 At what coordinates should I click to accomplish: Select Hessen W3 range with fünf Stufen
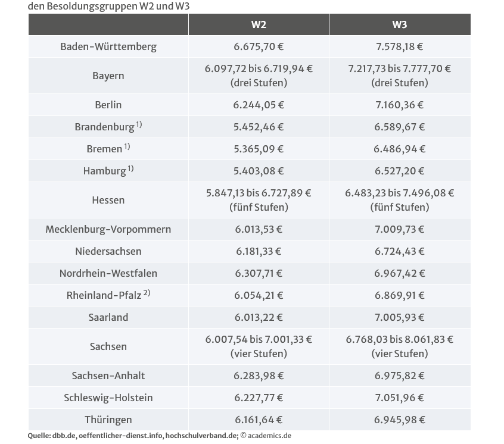tap(400, 200)
